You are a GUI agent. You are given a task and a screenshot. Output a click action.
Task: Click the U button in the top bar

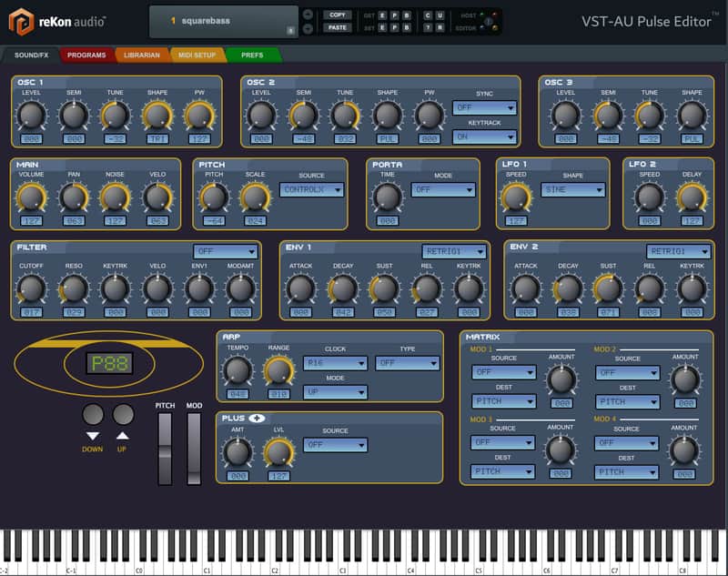440,15
